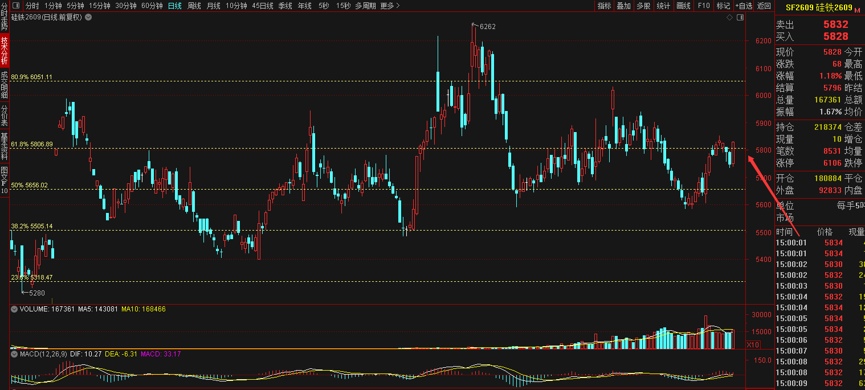865x390 pixels.
Task: Click the 标记 mark tool
Action: pyautogui.click(x=723, y=6)
